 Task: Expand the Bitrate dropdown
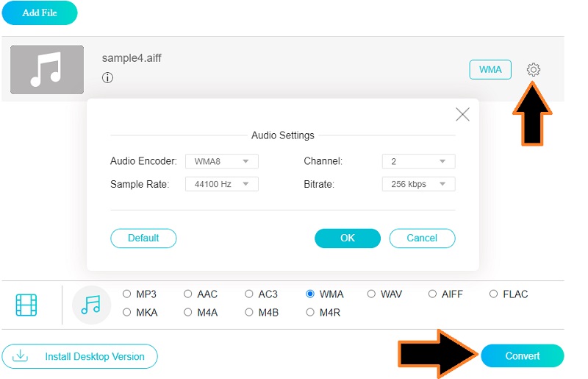coord(418,184)
